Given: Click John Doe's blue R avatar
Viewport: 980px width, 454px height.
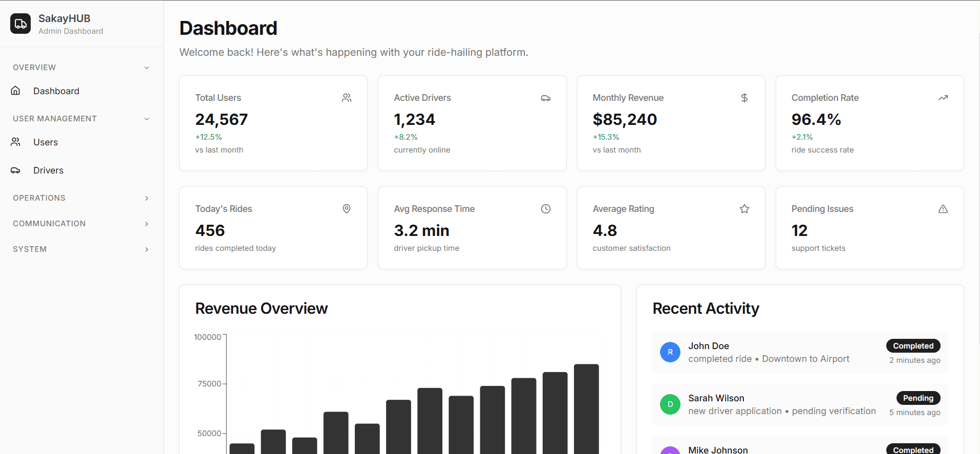Looking at the screenshot, I should [x=670, y=352].
